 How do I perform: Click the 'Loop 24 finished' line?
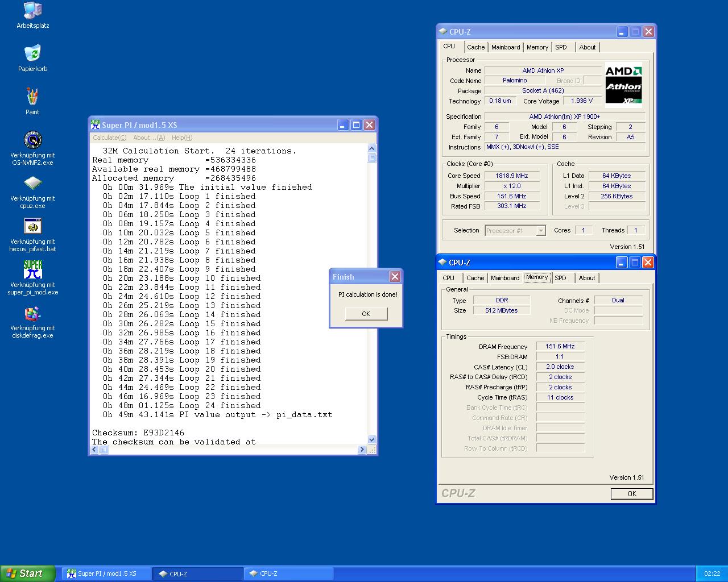(182, 405)
